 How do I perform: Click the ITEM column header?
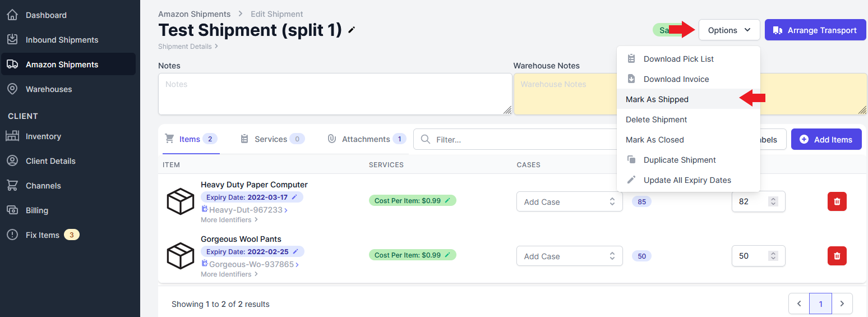pyautogui.click(x=171, y=165)
